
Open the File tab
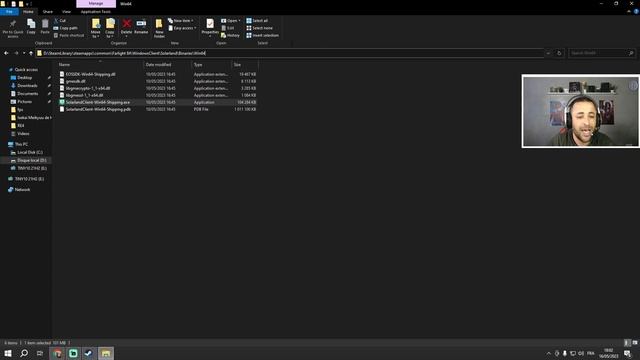coord(9,12)
